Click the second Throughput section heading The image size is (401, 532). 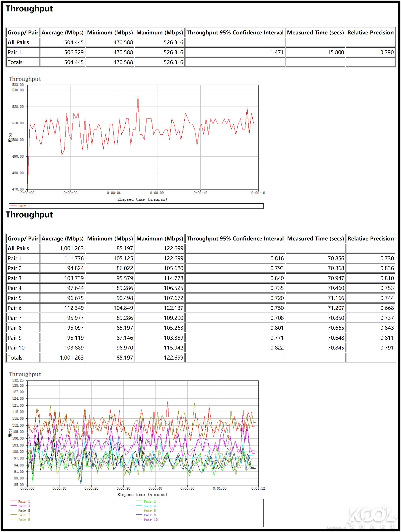[29, 215]
